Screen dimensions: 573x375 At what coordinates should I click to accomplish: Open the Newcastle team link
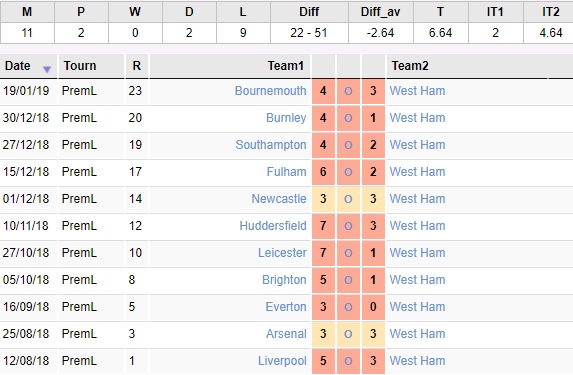[x=279, y=199]
